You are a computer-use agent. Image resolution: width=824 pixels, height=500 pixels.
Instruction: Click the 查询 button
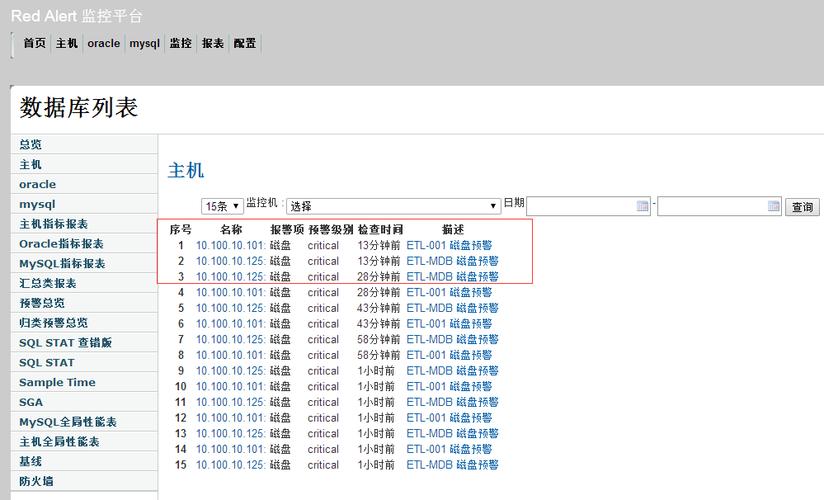pyautogui.click(x=802, y=207)
